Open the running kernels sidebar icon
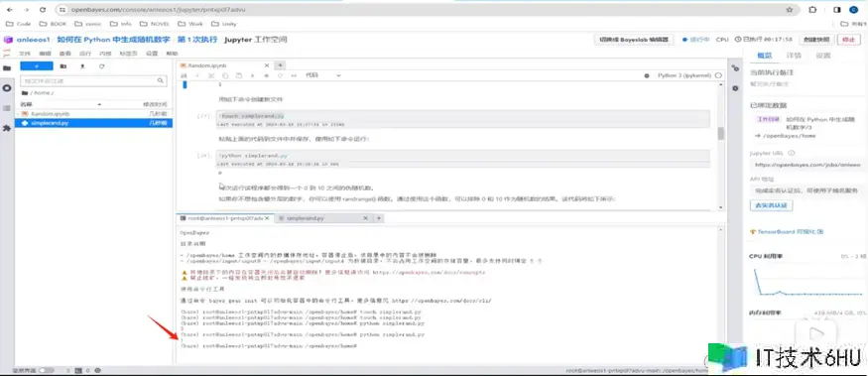 [x=7, y=88]
